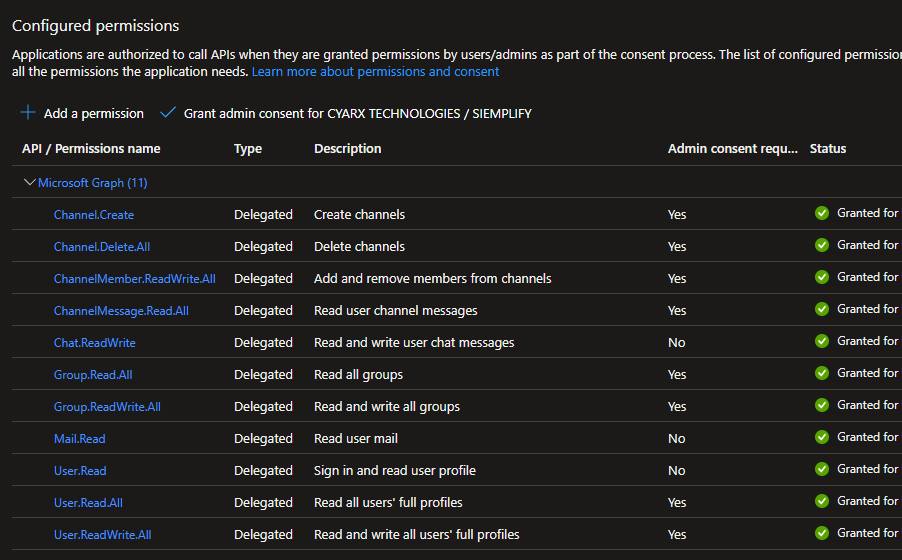Image resolution: width=902 pixels, height=560 pixels.
Task: Click green status icon in Channel.Delete.All row
Action: click(x=822, y=245)
